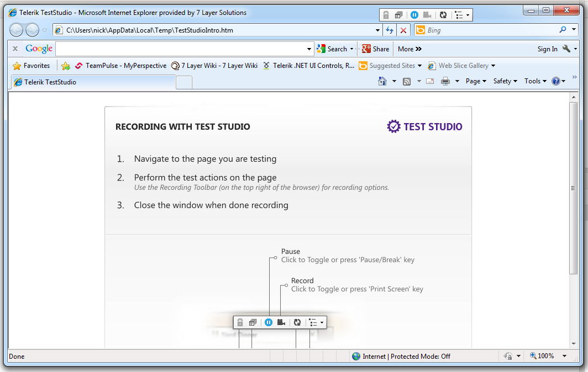Open the Page menu

click(476, 81)
